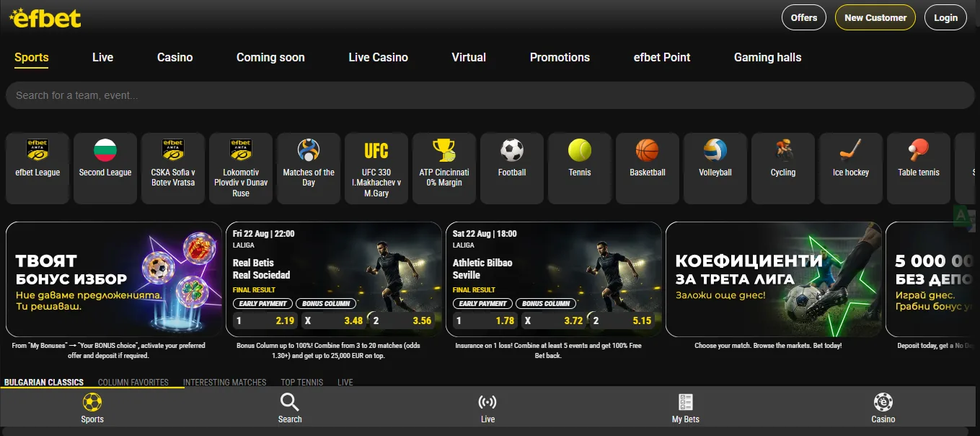The height and width of the screenshot is (436, 980).
Task: Tap Casino icon in bottom bar
Action: [x=883, y=408]
